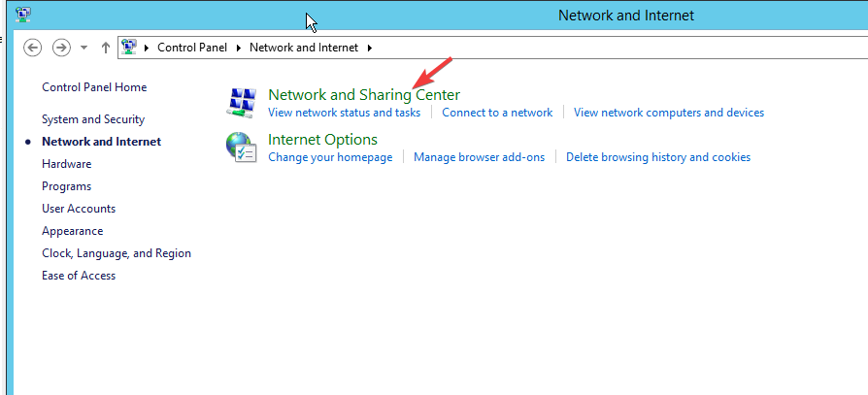Go up one level with Up arrow
Image resolution: width=868 pixels, height=395 pixels.
[106, 48]
